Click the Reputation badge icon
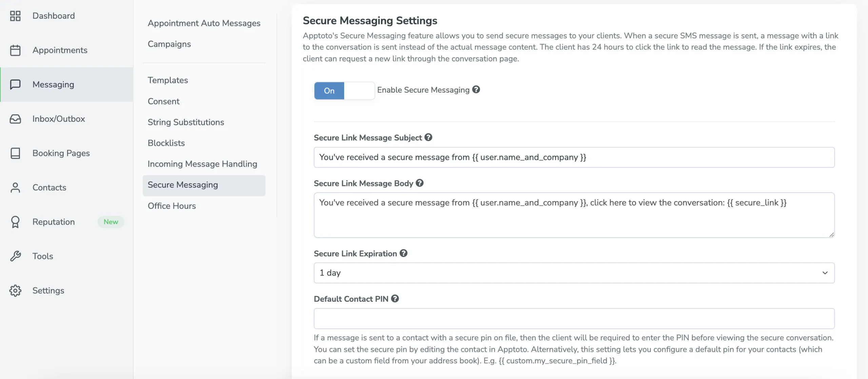The width and height of the screenshot is (868, 379). pos(15,222)
